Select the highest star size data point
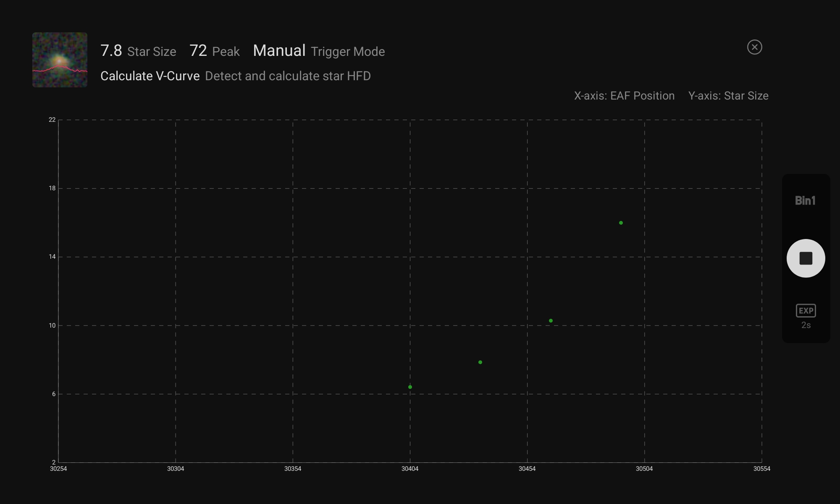 621,223
